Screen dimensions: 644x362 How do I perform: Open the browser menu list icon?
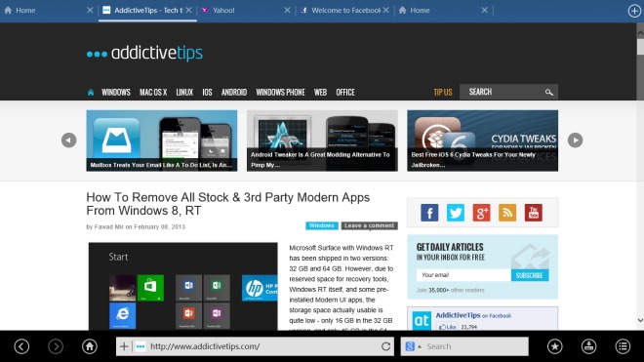click(623, 346)
